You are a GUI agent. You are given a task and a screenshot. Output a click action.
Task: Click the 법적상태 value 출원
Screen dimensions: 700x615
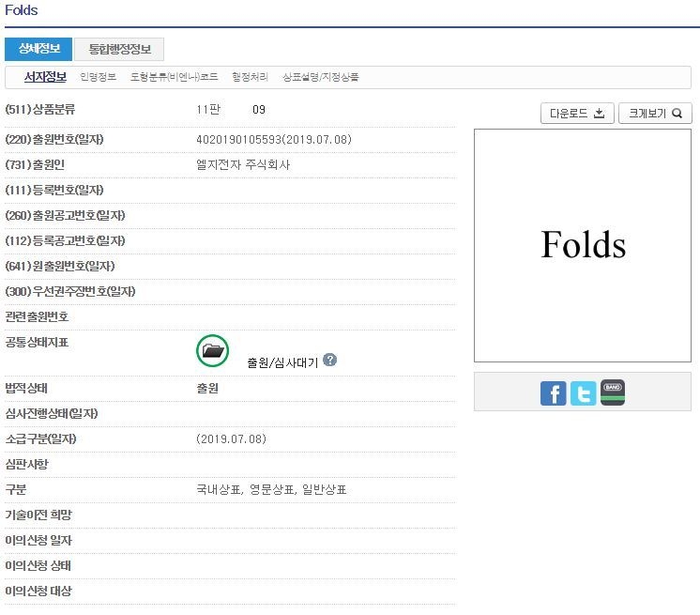pyautogui.click(x=207, y=388)
